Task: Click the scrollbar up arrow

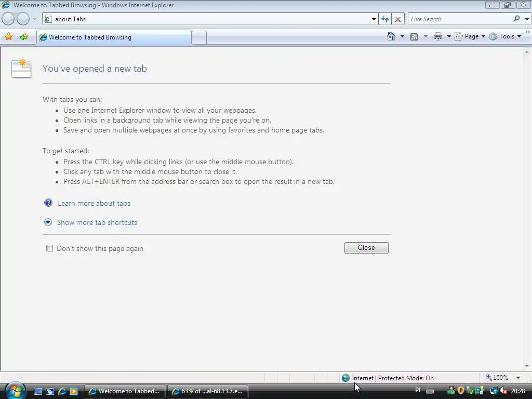Action: click(527, 52)
